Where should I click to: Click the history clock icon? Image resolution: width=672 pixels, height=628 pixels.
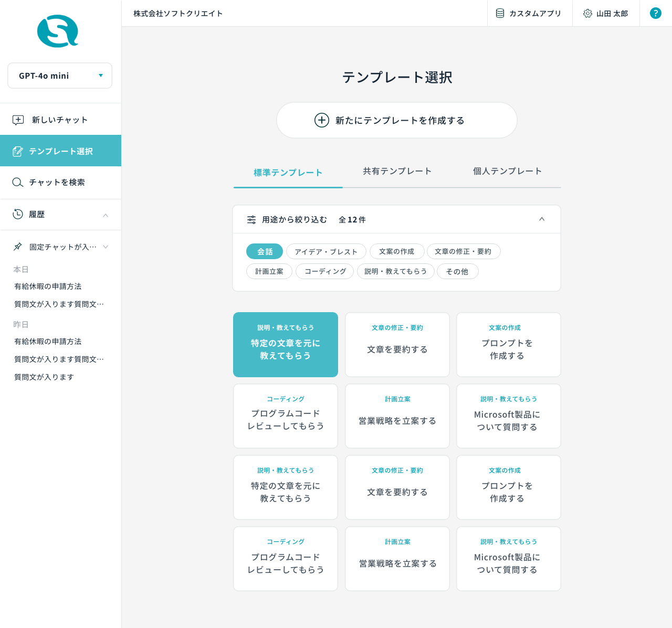click(x=18, y=214)
